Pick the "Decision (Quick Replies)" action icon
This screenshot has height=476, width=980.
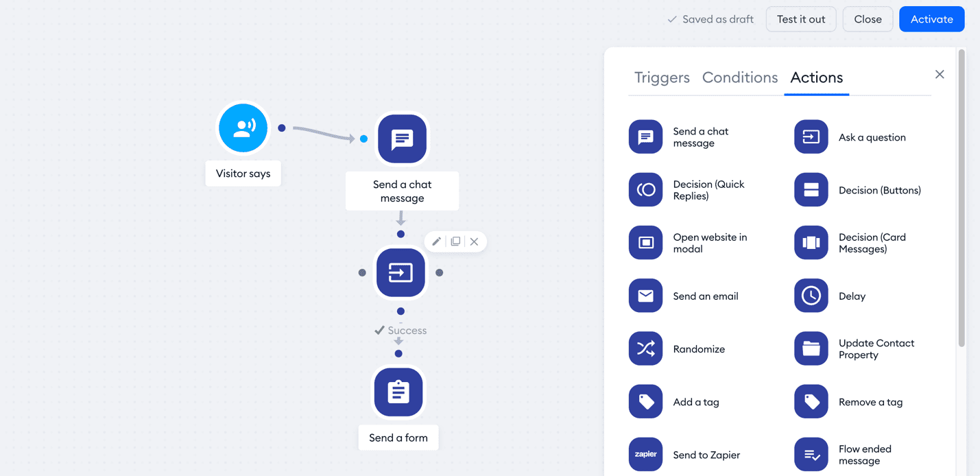coord(645,189)
